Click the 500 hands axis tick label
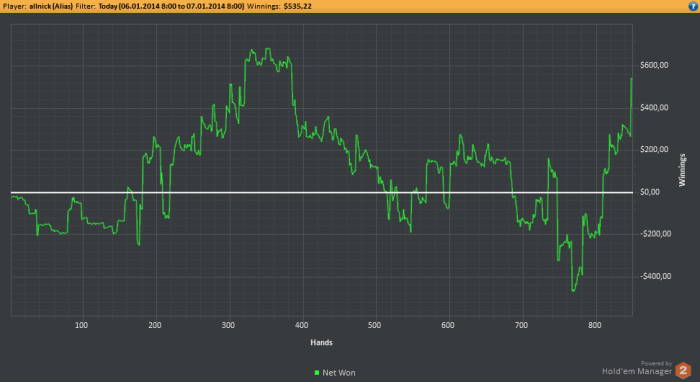The width and height of the screenshot is (700, 382). point(375,325)
